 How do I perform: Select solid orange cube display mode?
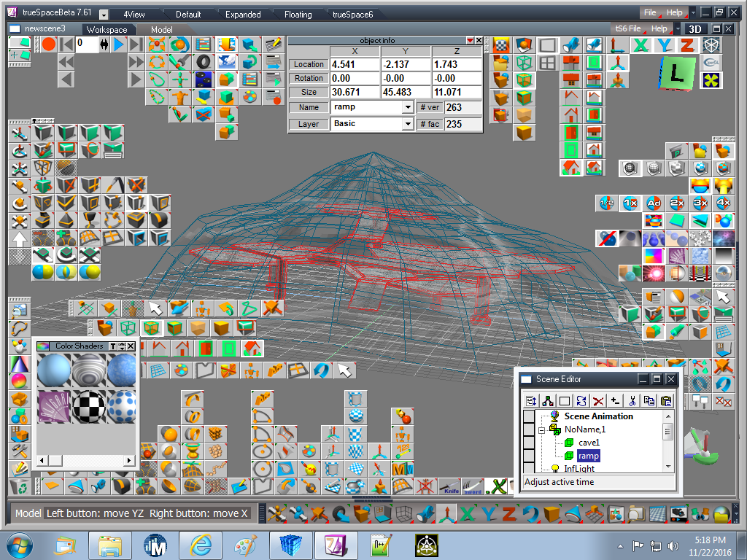pyautogui.click(x=524, y=133)
